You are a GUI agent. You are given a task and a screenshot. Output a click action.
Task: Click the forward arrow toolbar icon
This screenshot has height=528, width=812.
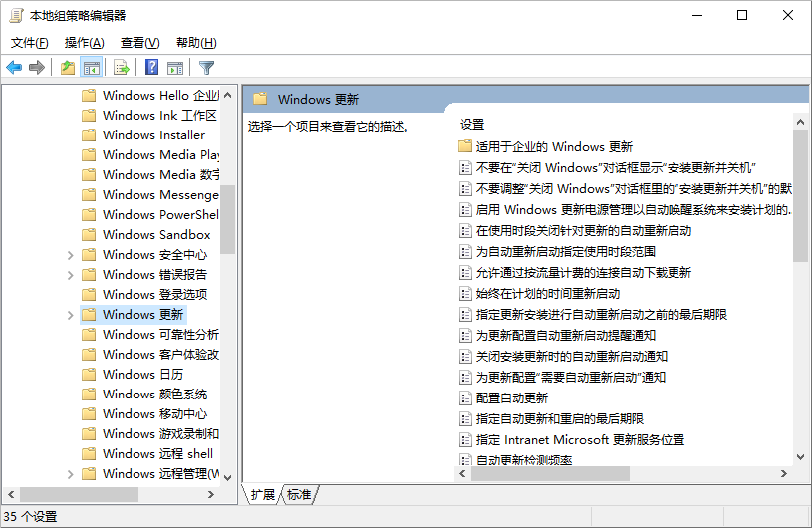click(x=37, y=68)
